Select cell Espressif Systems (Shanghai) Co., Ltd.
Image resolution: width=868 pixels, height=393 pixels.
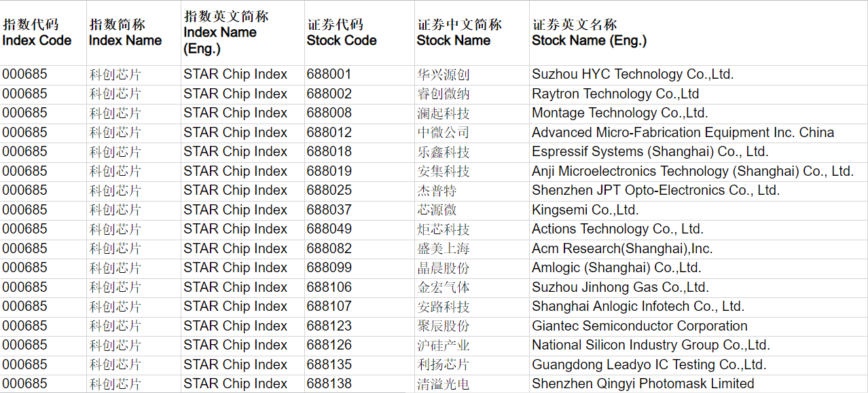point(699,151)
